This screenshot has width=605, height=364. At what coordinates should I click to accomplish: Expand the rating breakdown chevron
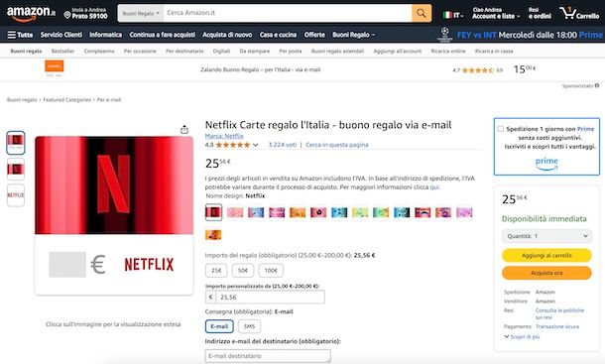point(255,145)
